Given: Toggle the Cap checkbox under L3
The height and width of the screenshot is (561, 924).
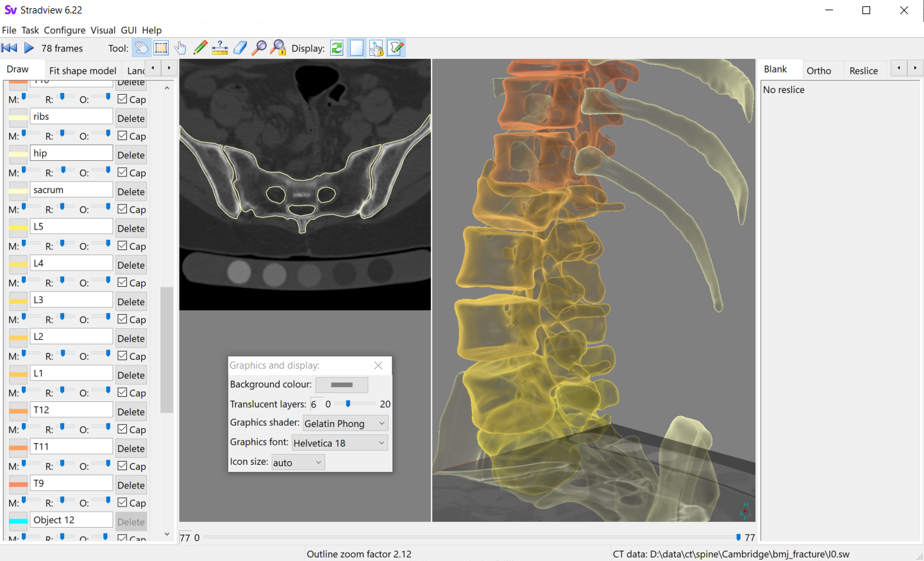Looking at the screenshot, I should point(122,319).
